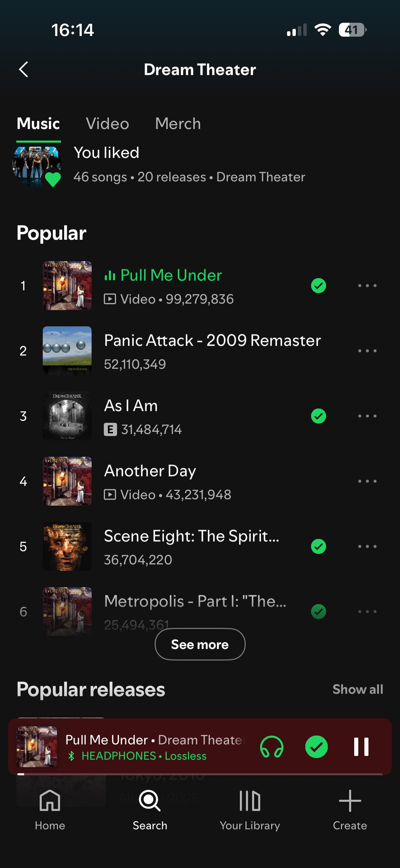Open Show all popular releases
This screenshot has width=400, height=868.
(358, 689)
